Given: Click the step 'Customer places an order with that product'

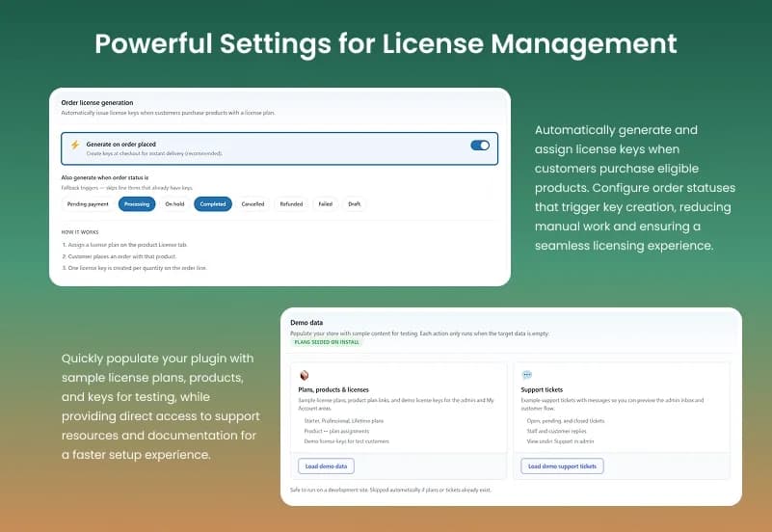Looking at the screenshot, I should pos(119,256).
